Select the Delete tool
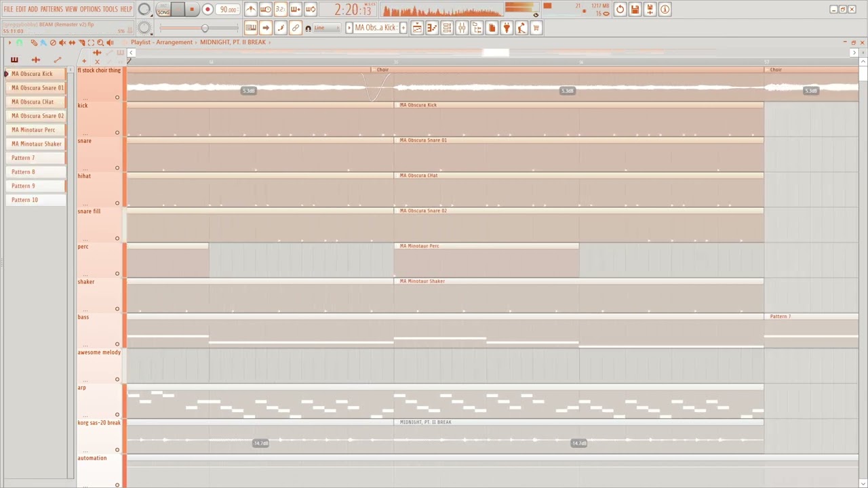This screenshot has width=868, height=488. point(53,42)
